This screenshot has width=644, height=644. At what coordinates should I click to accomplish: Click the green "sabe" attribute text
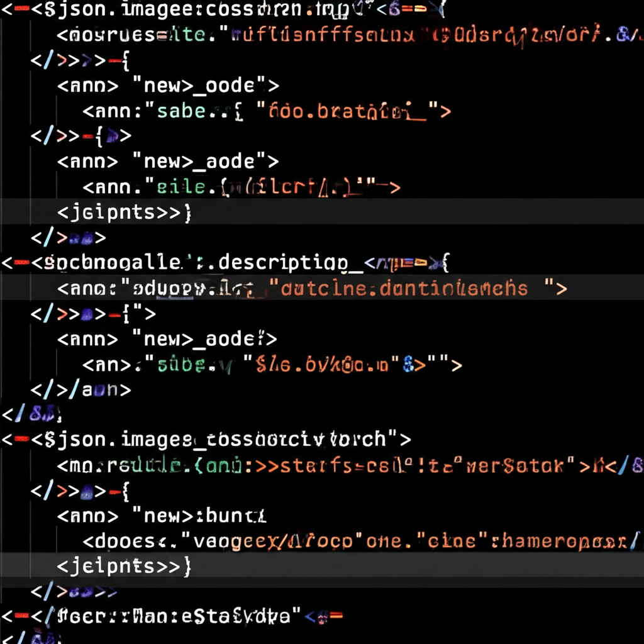182,111
